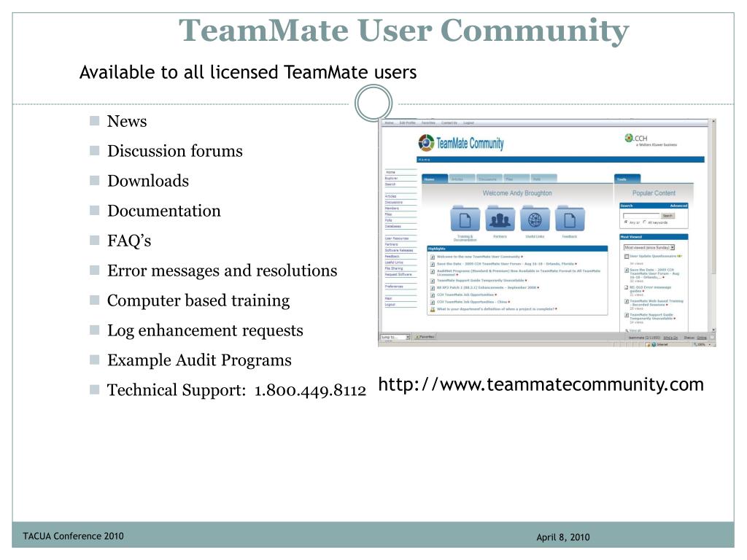747x560 pixels.
Task: Click the TeamMate Community logo
Action: click(461, 143)
